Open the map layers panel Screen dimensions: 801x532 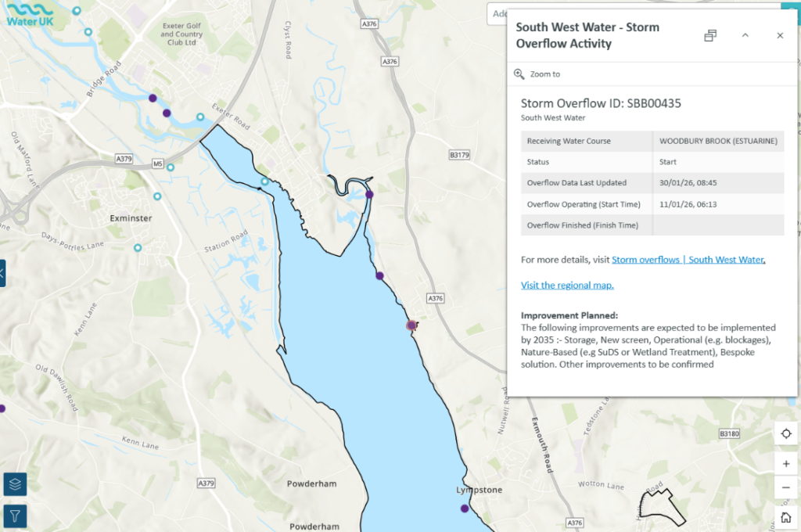(15, 484)
